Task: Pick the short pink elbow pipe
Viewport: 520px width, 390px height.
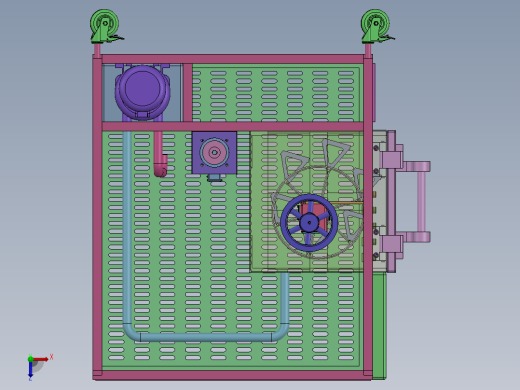Action: click(160, 154)
